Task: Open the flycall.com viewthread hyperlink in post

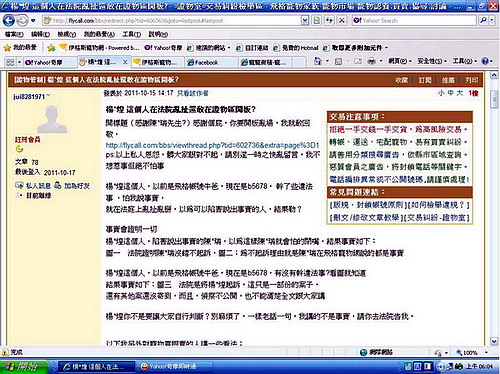Action: click(212, 145)
